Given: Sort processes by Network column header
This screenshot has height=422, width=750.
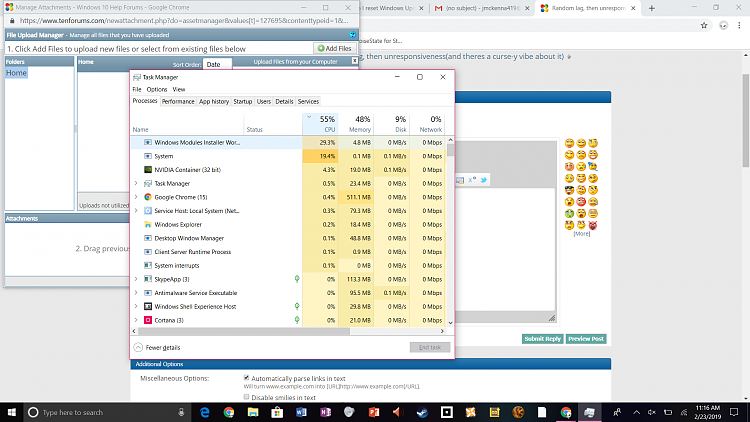Looking at the screenshot, I should pos(427,124).
